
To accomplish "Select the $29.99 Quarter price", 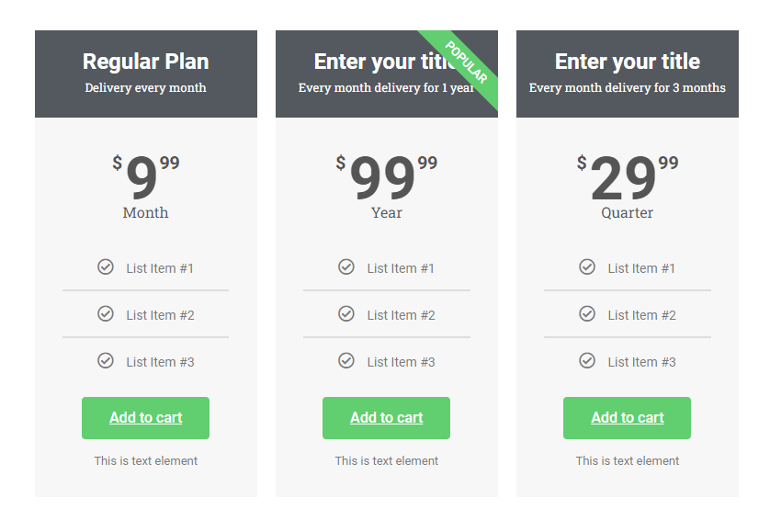I will 627,176.
